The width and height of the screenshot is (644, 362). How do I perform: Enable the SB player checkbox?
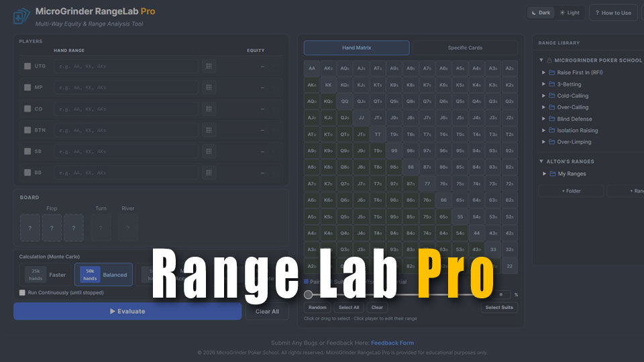click(x=28, y=152)
